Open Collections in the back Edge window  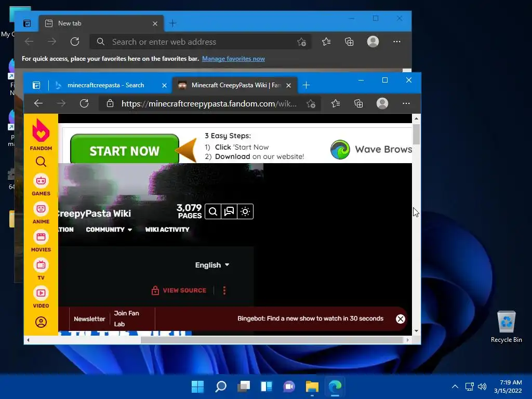[x=349, y=42]
